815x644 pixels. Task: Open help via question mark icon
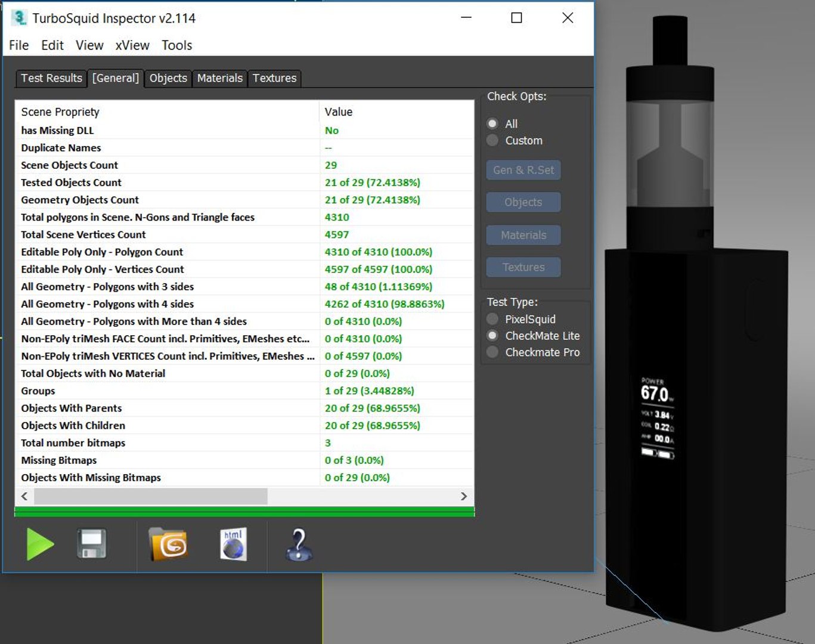click(299, 544)
